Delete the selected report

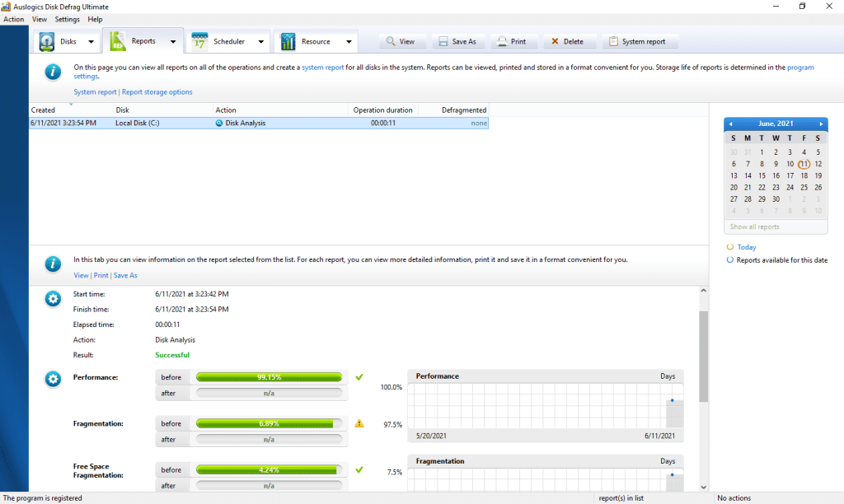click(566, 41)
